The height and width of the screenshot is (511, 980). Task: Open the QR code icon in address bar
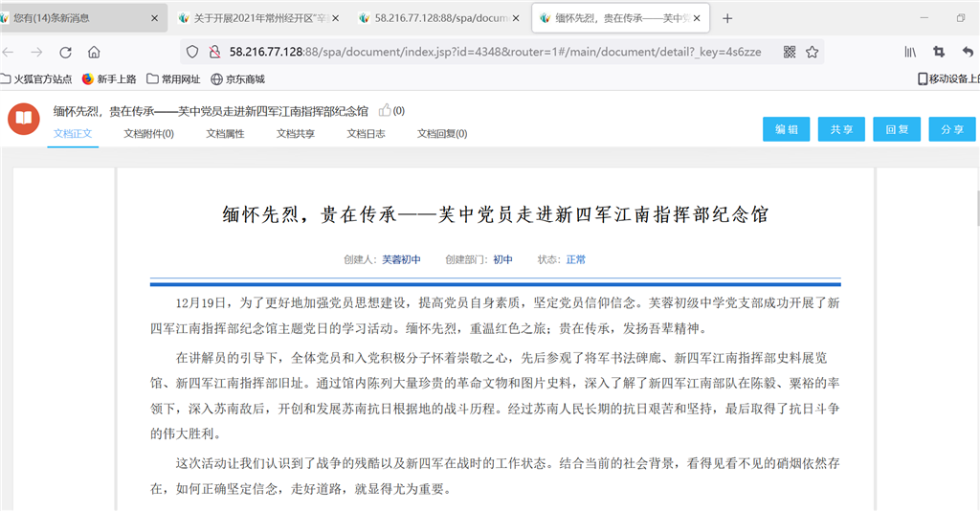point(790,52)
